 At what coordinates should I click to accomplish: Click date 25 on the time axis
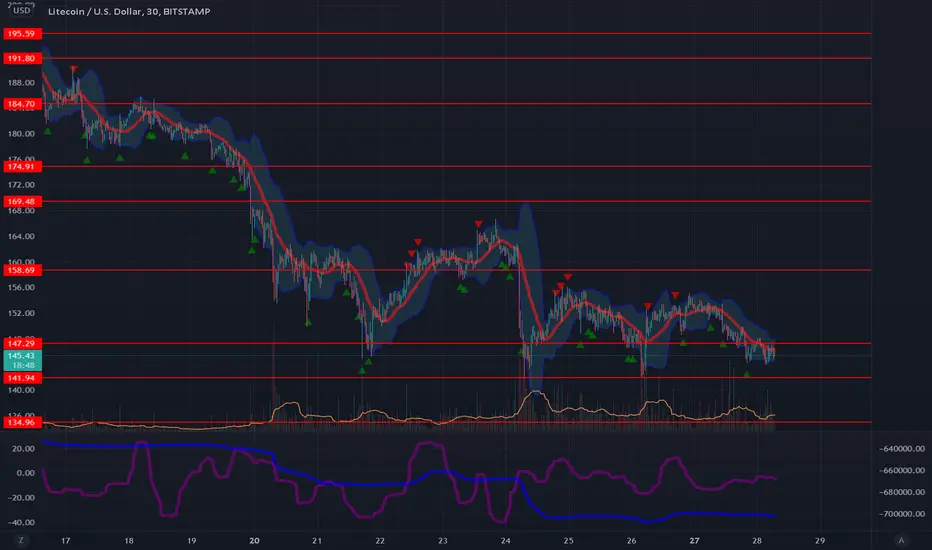[568, 540]
